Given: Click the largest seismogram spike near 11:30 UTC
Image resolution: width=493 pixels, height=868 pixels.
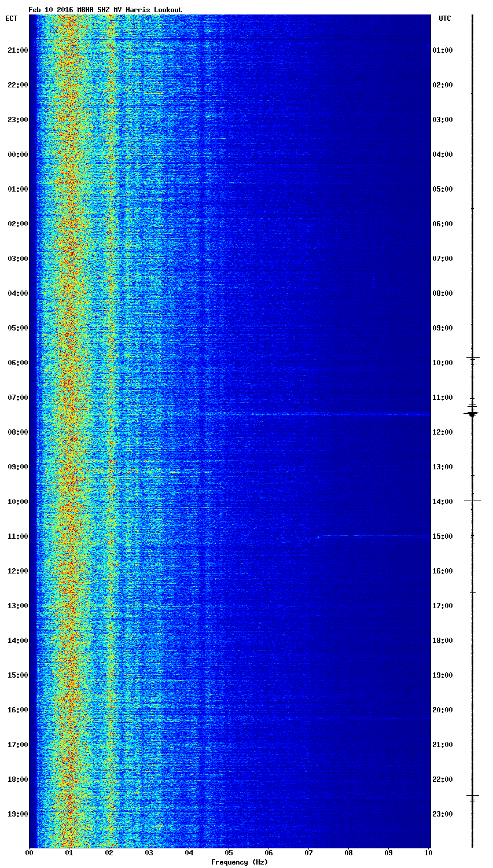Looking at the screenshot, I should click(x=472, y=413).
